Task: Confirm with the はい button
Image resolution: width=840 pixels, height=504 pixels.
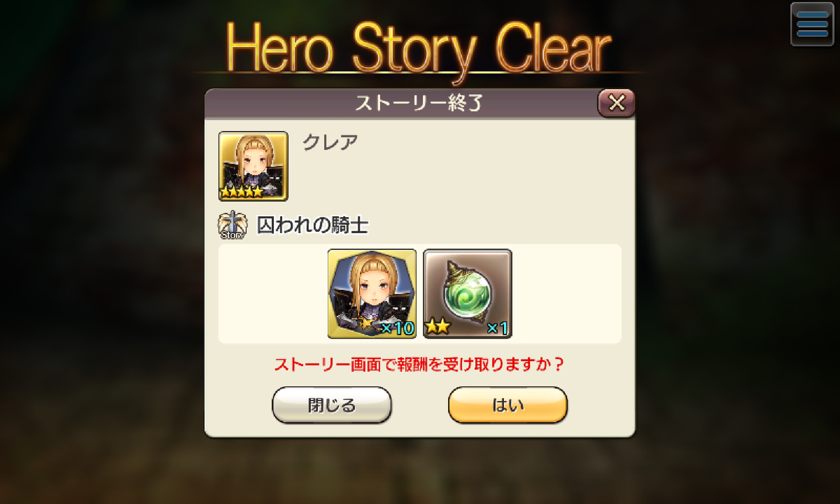Action: click(508, 404)
